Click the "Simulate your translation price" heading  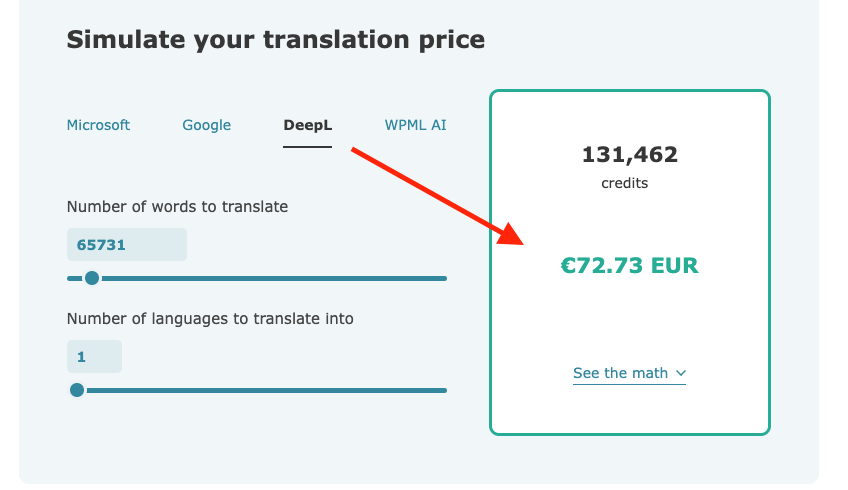(275, 40)
